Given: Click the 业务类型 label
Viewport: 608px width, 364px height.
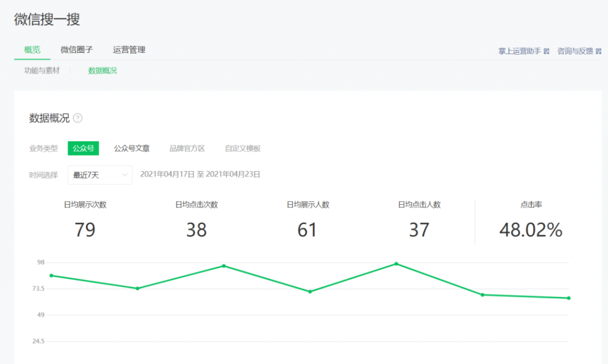Looking at the screenshot, I should click(43, 148).
